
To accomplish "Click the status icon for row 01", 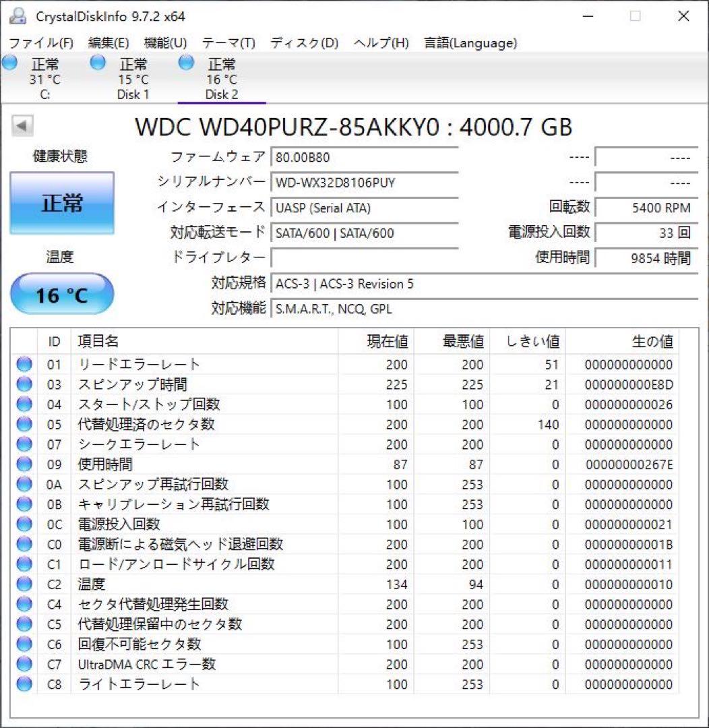I will [x=24, y=365].
